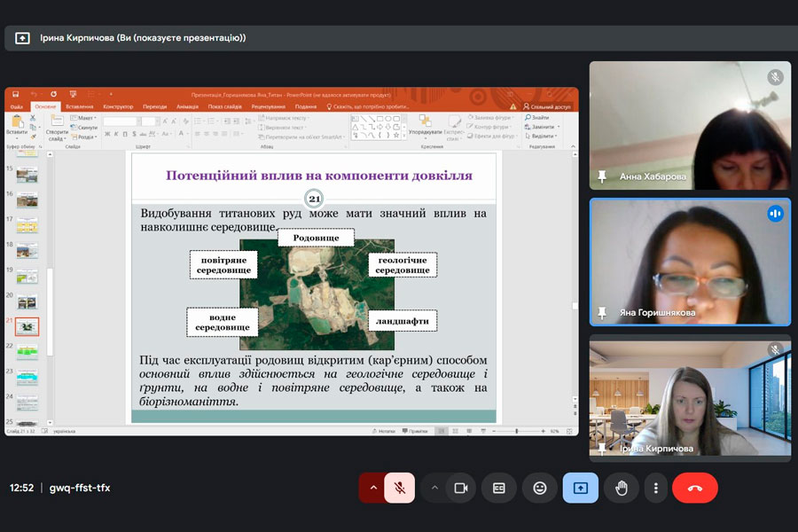The image size is (798, 532).
Task: Click the red leave call button
Action: [x=694, y=488]
